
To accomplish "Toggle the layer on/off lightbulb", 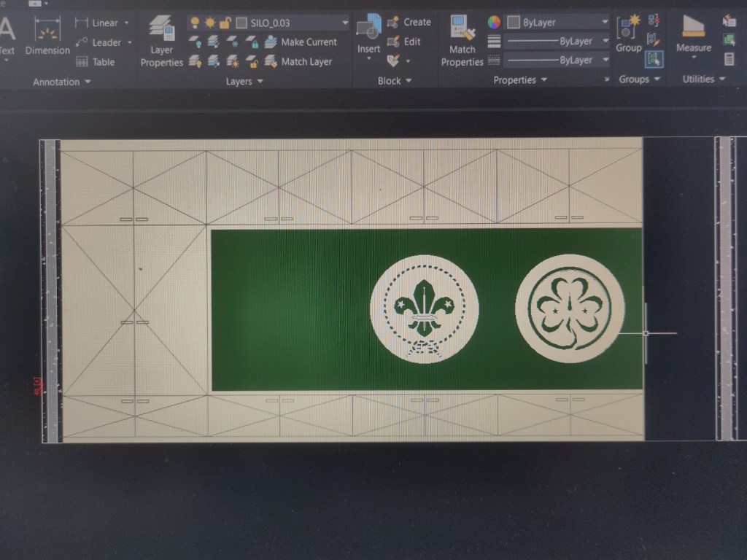I will pos(195,23).
